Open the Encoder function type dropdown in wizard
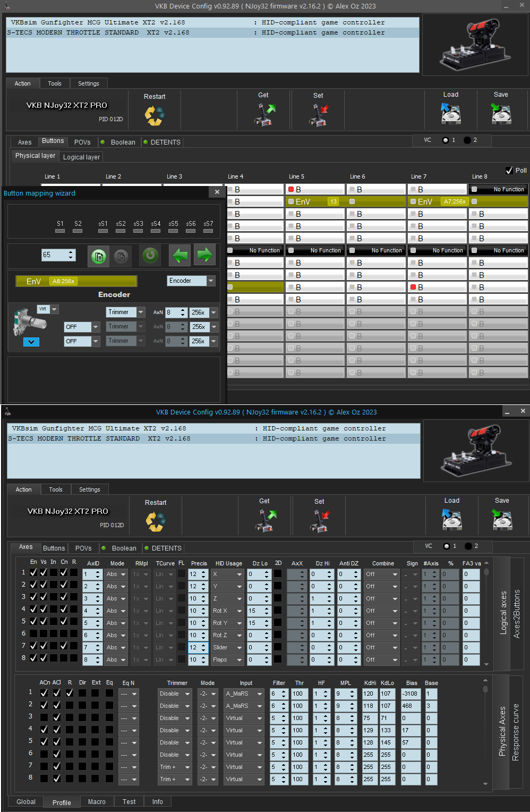530x812 pixels. click(191, 281)
